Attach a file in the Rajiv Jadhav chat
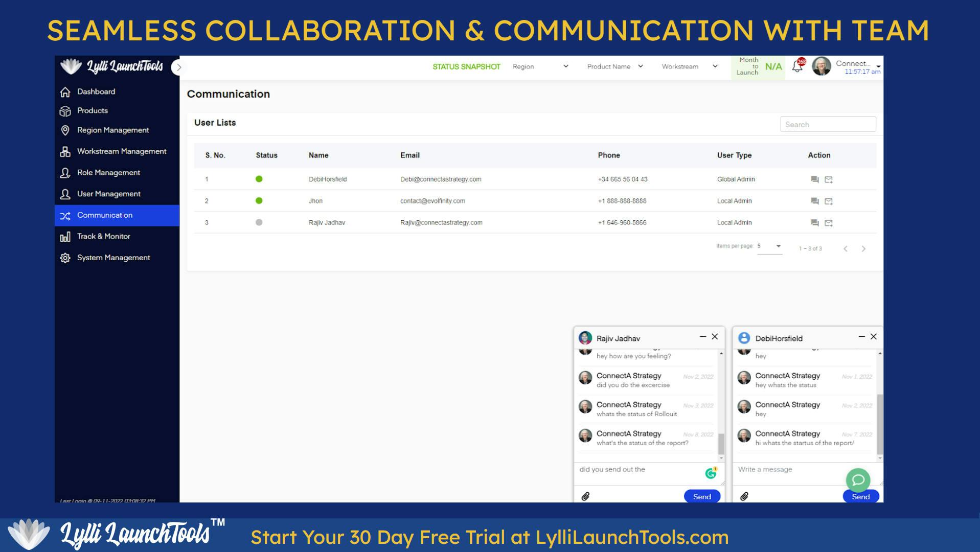The image size is (980, 552). [586, 496]
